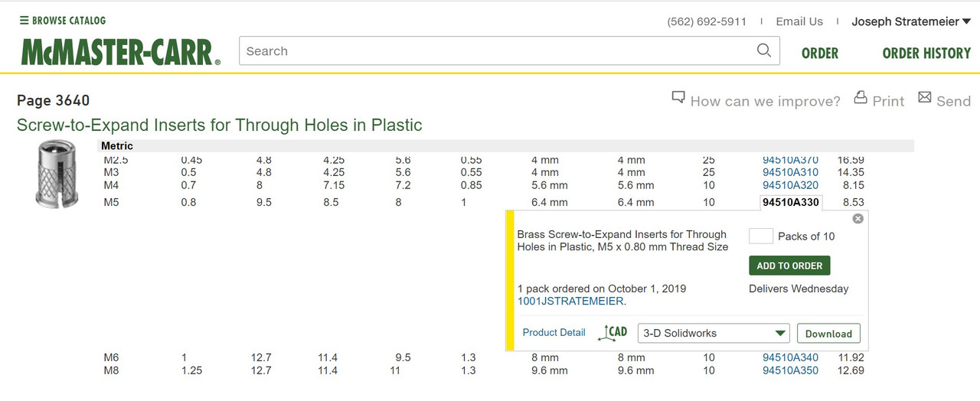This screenshot has width=980, height=401.
Task: Click the page title 'Screw-to-Expand Inserts for Through Holes in Plastic'
Action: pos(220,125)
